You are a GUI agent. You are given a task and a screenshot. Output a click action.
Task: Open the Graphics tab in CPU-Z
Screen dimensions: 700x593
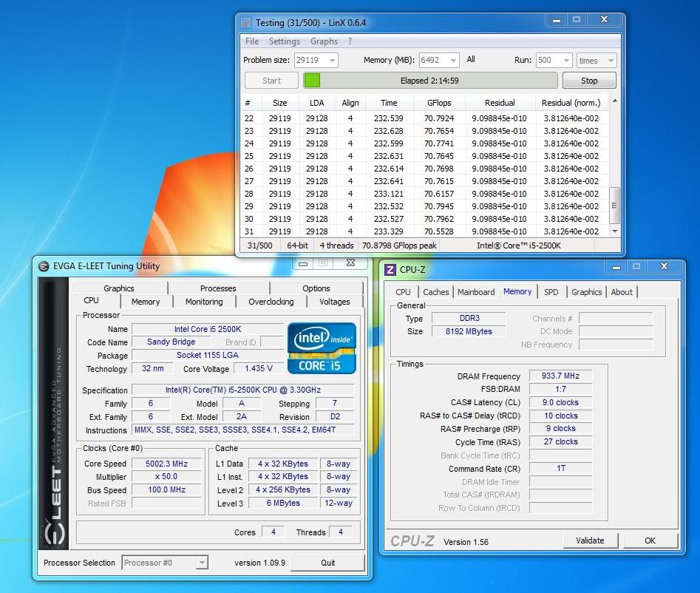[587, 292]
